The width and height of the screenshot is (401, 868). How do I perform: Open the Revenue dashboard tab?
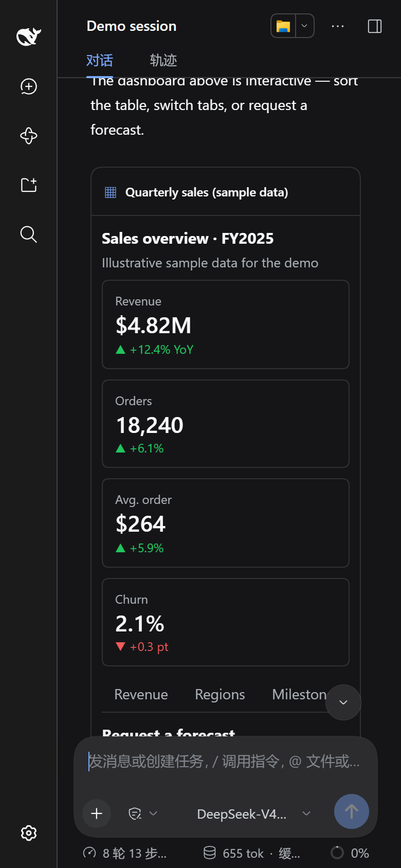[x=141, y=695]
